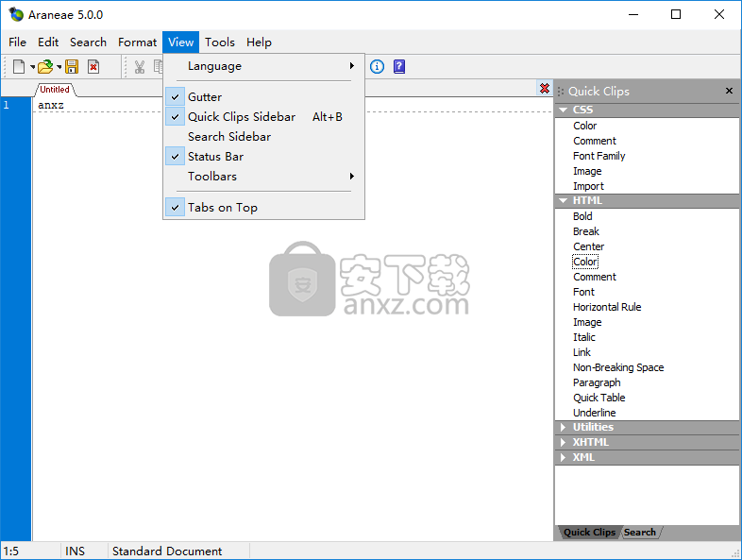
Task: Click the New document toolbar icon
Action: pyautogui.click(x=19, y=67)
